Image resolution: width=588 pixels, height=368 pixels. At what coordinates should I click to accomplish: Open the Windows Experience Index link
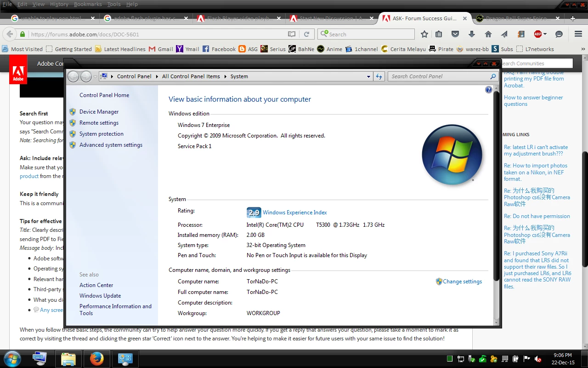[294, 213]
